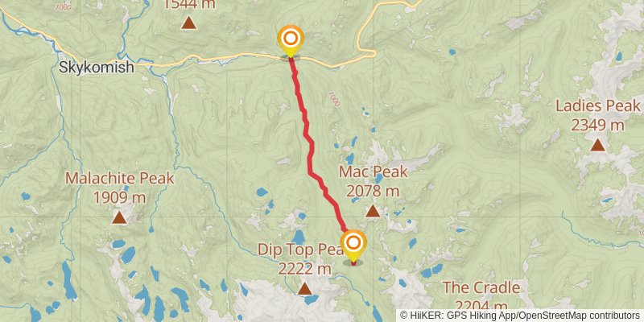Click the large blue lake above Dip Top Peak
The image size is (644, 322).
[x=298, y=237]
